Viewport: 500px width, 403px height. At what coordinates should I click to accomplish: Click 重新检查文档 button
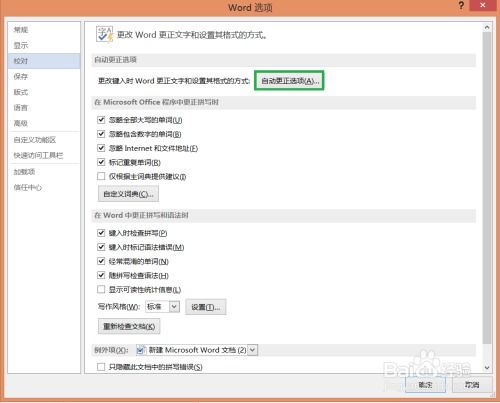[x=129, y=326]
